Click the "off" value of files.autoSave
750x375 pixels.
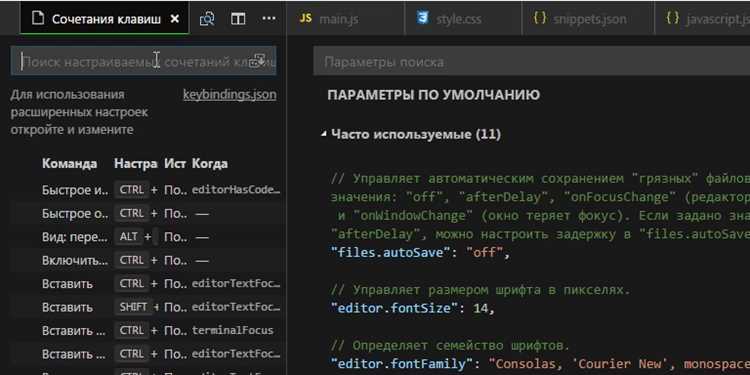click(484, 252)
